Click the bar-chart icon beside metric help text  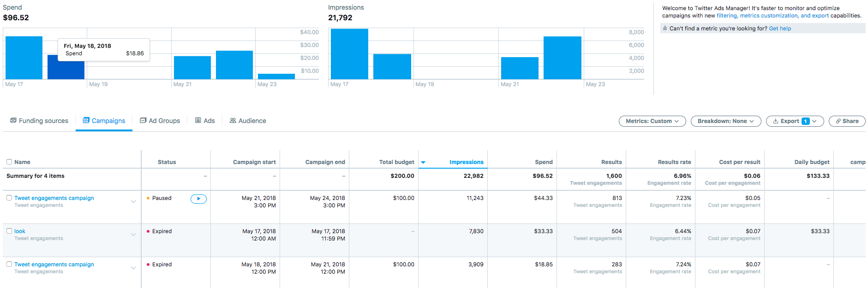[665, 29]
